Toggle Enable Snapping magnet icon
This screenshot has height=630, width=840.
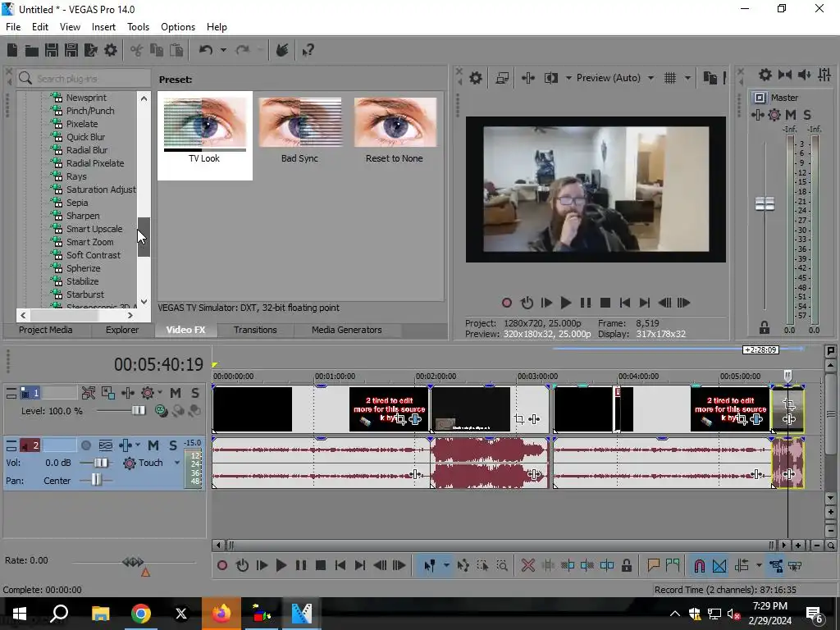(700, 565)
